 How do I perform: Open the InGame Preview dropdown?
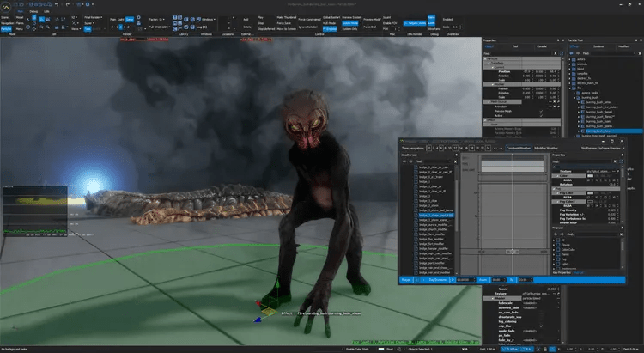611,148
